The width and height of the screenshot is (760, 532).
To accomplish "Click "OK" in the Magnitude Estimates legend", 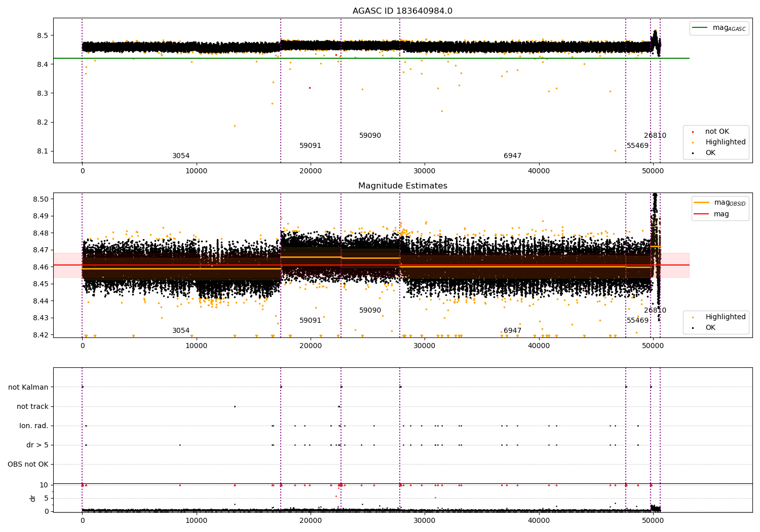I will point(704,328).
